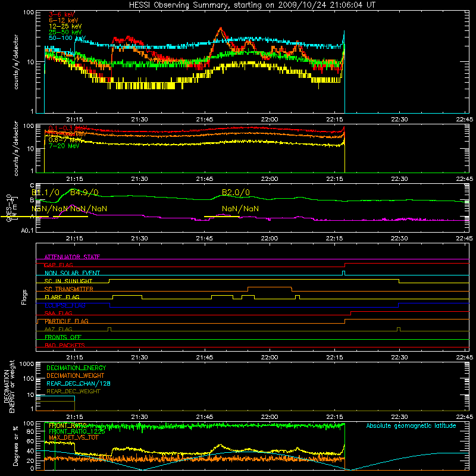
Task: Select the 21:45 tick under the GOES panel
Action: tap(204, 239)
